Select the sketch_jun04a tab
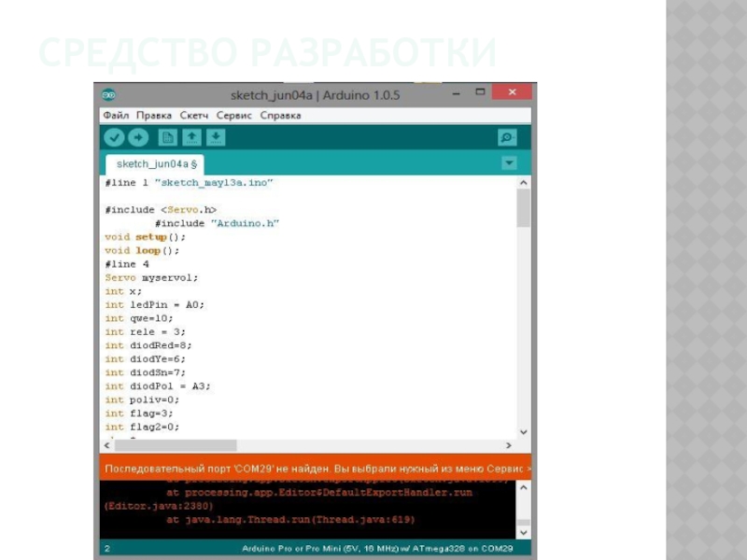 tap(155, 164)
